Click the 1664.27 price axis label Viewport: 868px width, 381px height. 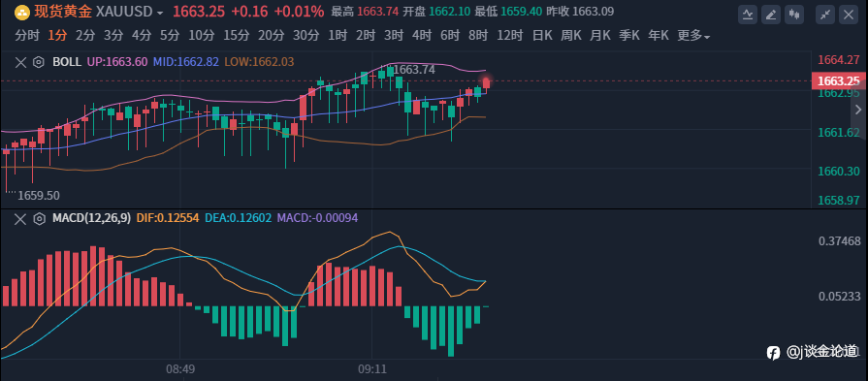click(x=839, y=59)
